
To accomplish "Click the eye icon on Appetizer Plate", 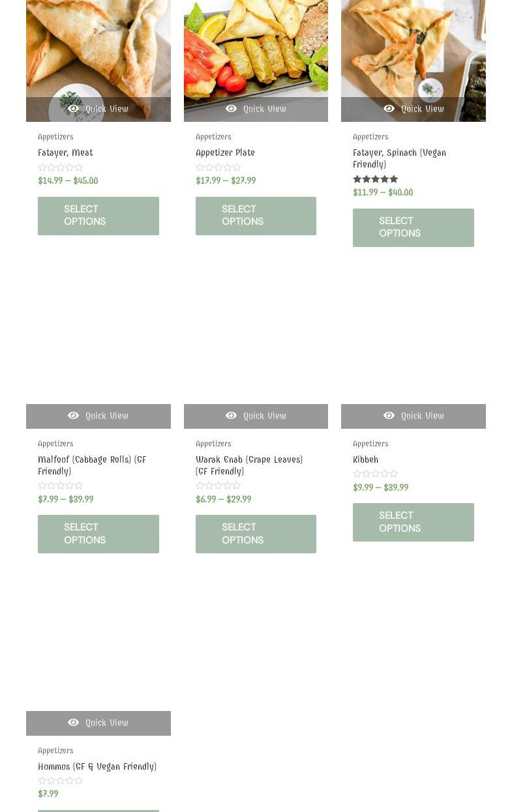I will pos(232,109).
